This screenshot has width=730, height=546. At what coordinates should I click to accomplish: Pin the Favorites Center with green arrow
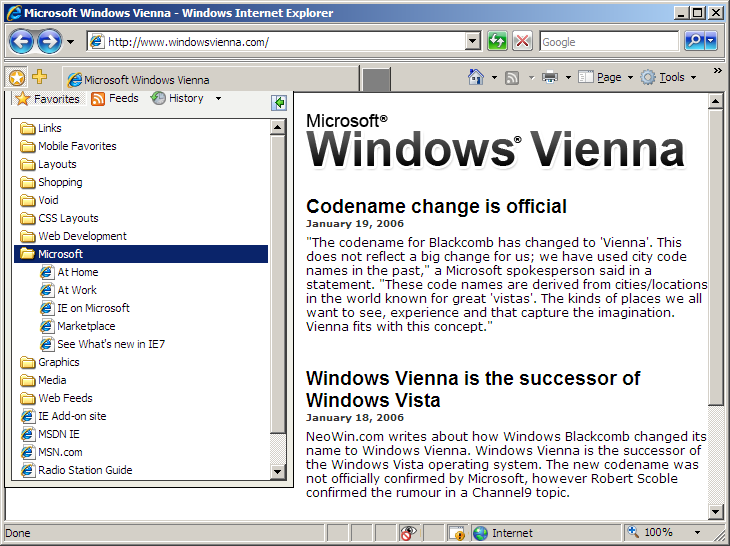point(279,102)
